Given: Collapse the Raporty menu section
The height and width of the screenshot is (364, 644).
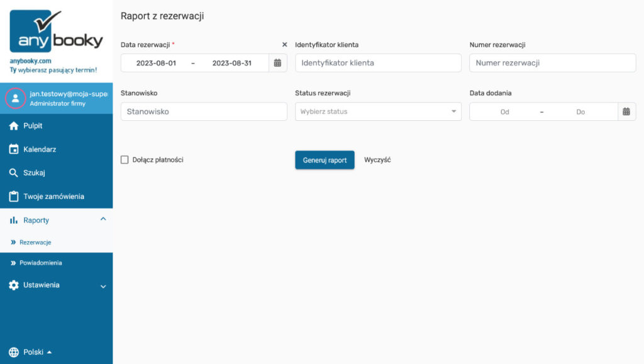Looking at the screenshot, I should pos(103,219).
